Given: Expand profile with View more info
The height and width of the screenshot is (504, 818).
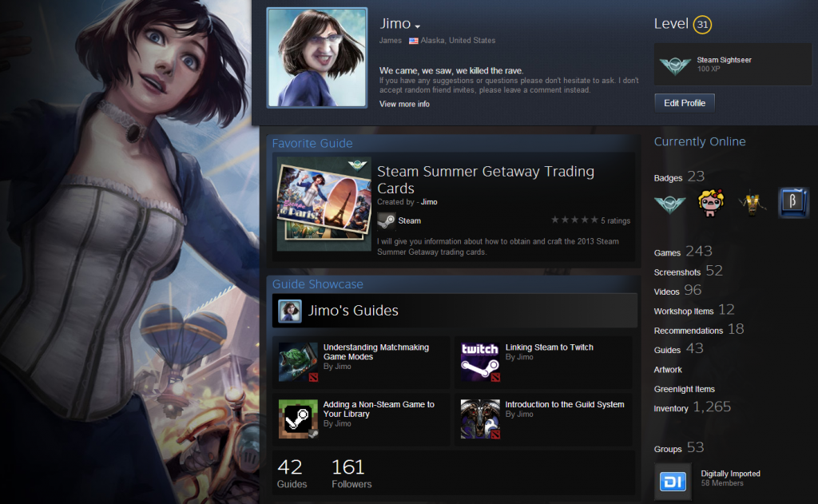Looking at the screenshot, I should pos(404,105).
